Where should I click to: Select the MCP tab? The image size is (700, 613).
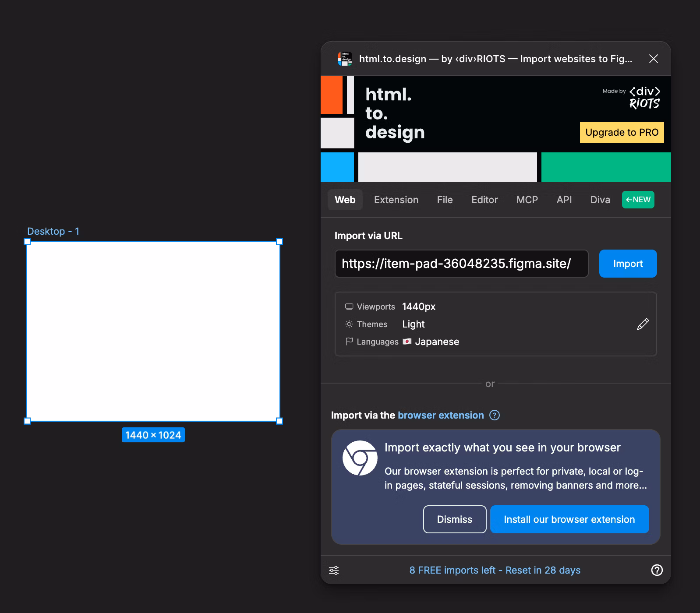tap(527, 200)
